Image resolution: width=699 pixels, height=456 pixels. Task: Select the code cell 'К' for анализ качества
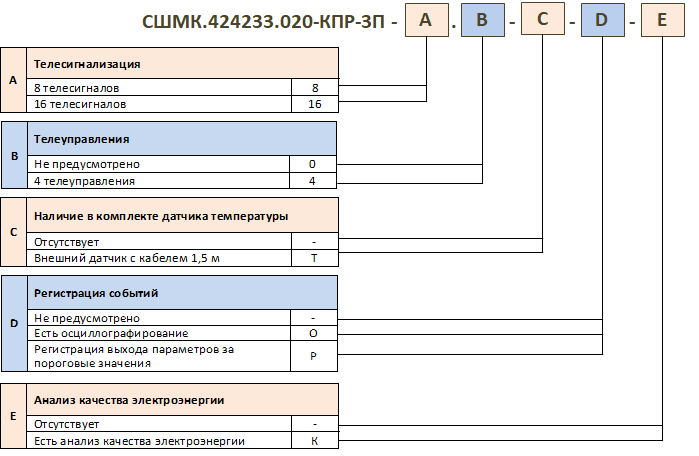315,441
